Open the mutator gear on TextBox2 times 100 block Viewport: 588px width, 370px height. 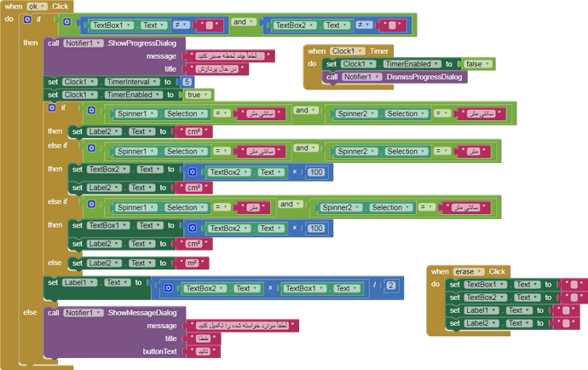193,172
